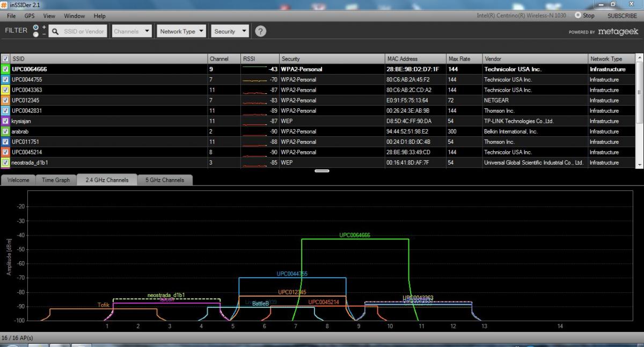Screen dimensions: 644x347
Task: Click the BattleB label in the channel graph
Action: (x=260, y=304)
